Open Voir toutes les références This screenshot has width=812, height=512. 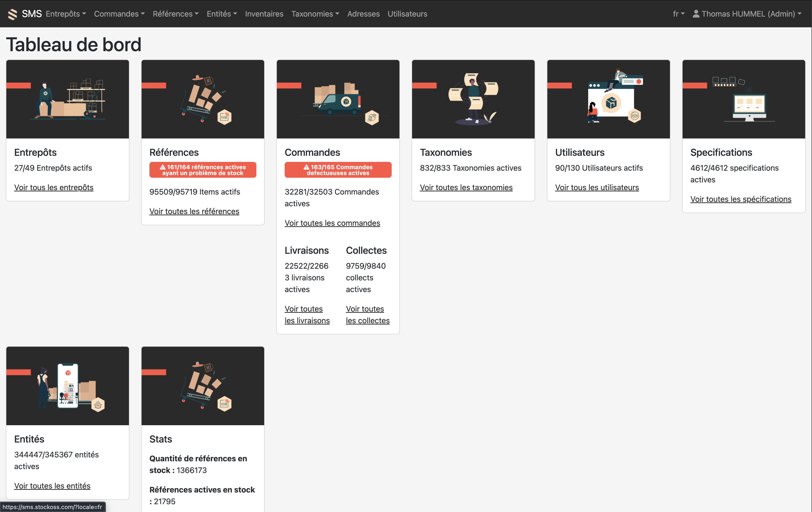coord(194,211)
